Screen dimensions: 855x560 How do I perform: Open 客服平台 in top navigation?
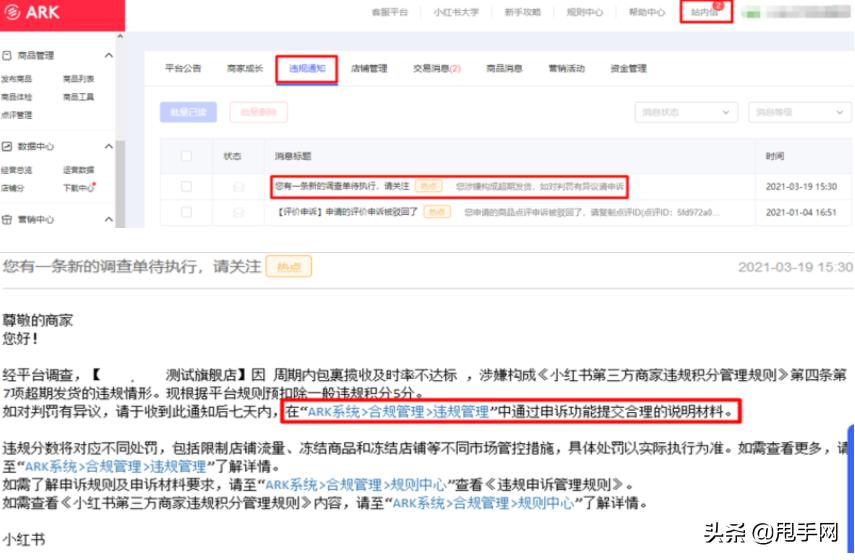[390, 12]
